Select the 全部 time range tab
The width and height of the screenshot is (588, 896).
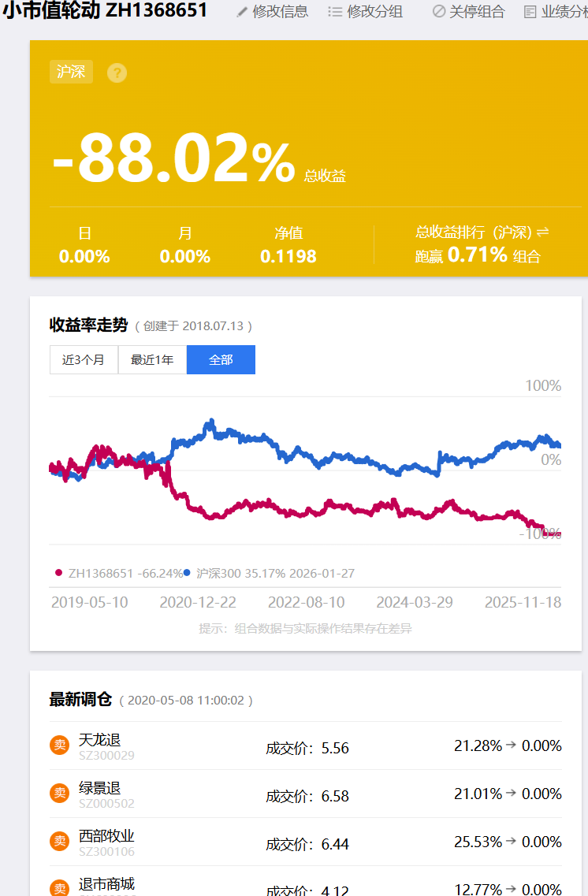click(x=221, y=360)
